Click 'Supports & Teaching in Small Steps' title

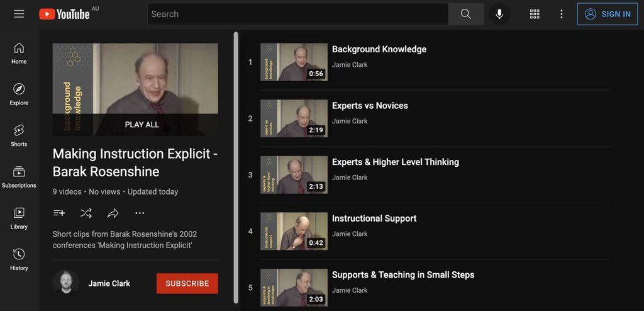click(403, 274)
